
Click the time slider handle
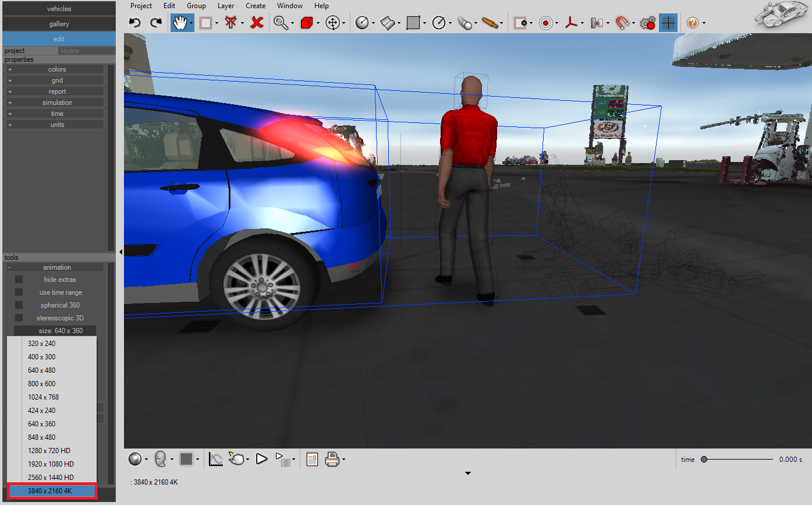point(704,460)
